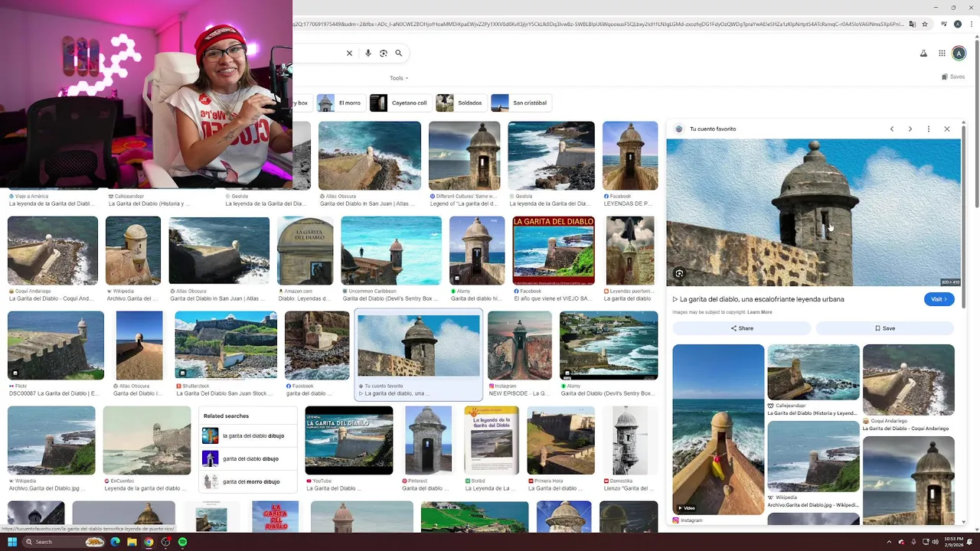Open the Instagram video thumbnail in related images
Image resolution: width=980 pixels, height=551 pixels.
718,429
